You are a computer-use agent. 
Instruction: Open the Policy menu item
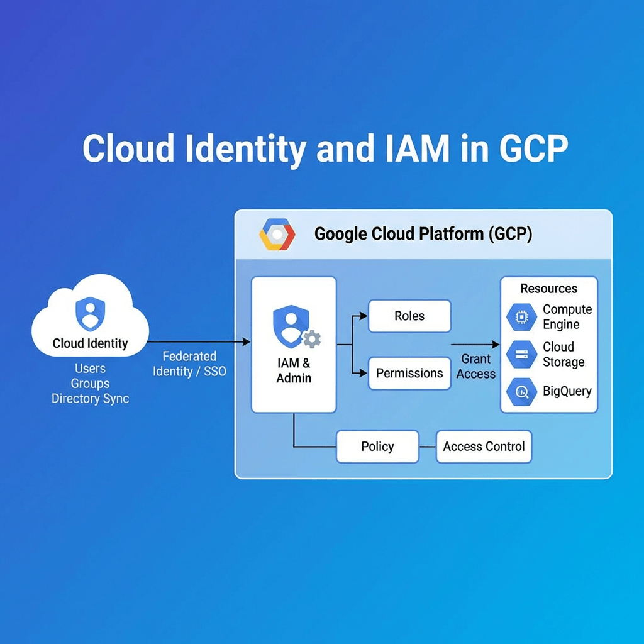(x=377, y=447)
